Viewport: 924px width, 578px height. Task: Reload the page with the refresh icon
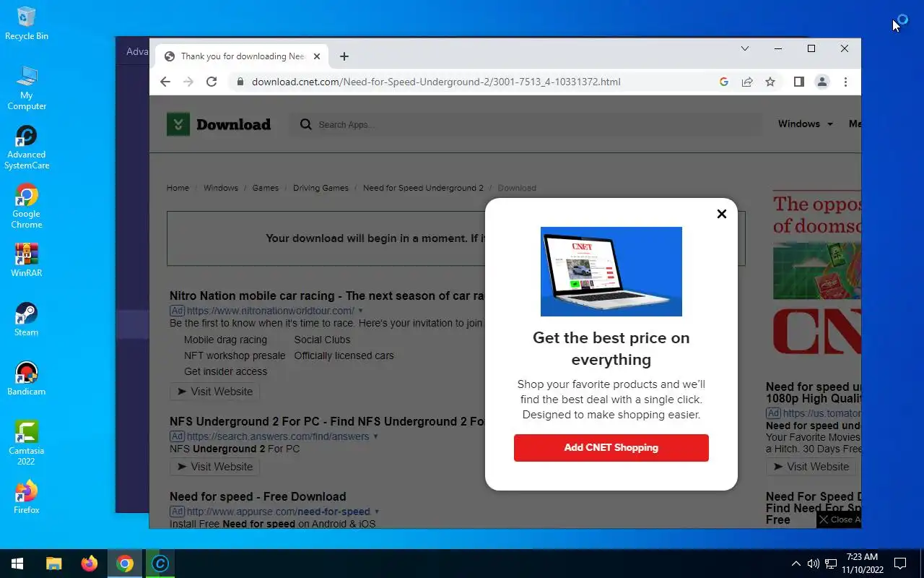[x=212, y=82]
